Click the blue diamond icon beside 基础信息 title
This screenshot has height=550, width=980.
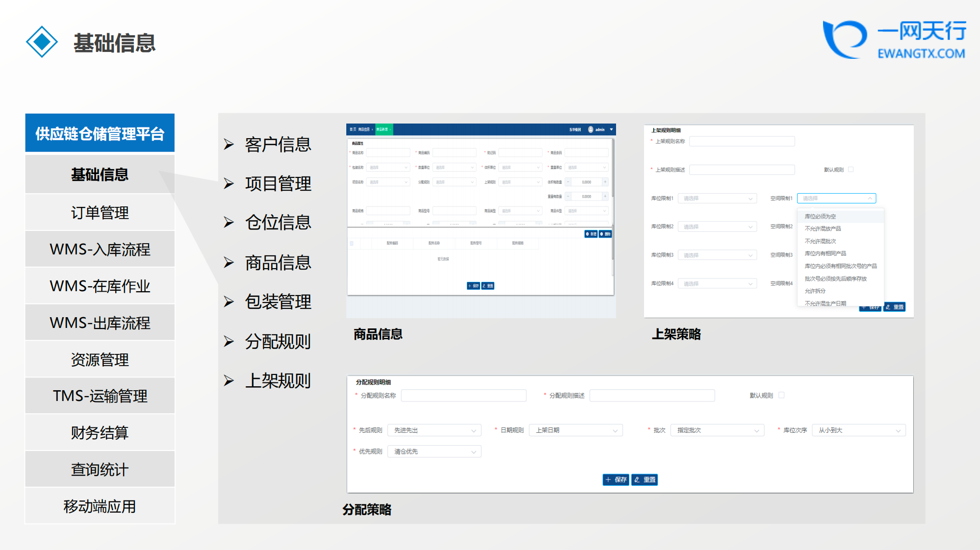point(42,42)
